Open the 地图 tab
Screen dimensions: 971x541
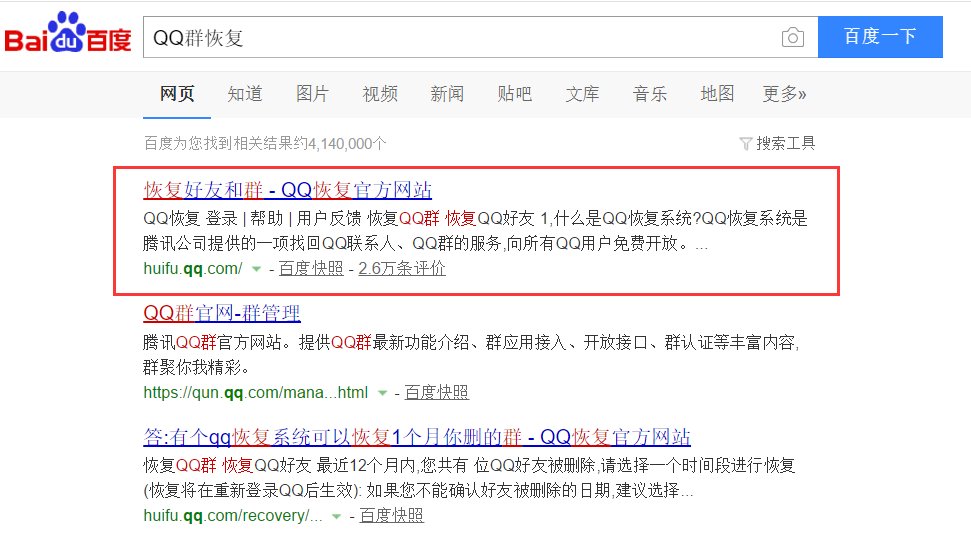pos(717,94)
